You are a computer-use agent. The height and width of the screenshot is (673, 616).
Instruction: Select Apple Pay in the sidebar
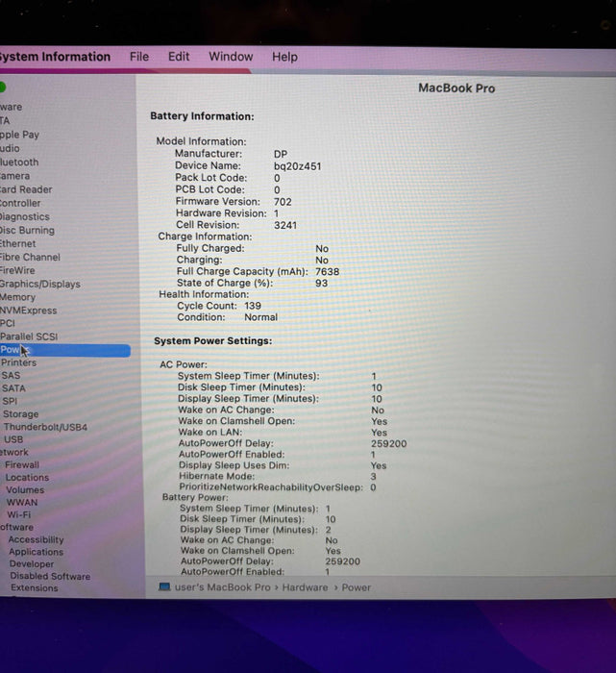(x=19, y=135)
